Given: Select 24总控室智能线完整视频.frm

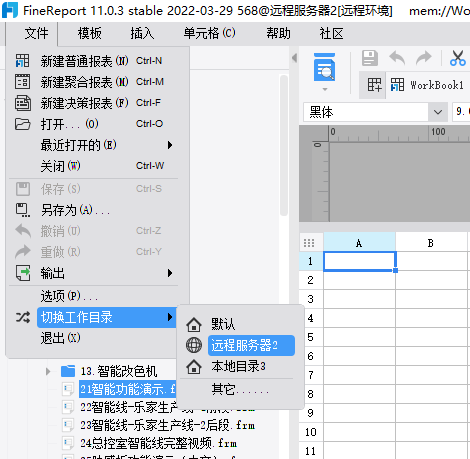Looking at the screenshot, I should 159,443.
